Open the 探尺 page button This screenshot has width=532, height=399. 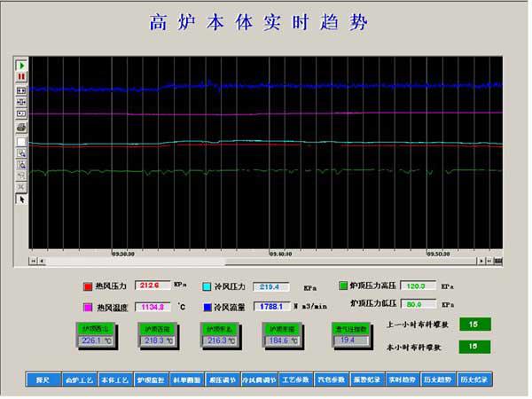[x=43, y=379]
